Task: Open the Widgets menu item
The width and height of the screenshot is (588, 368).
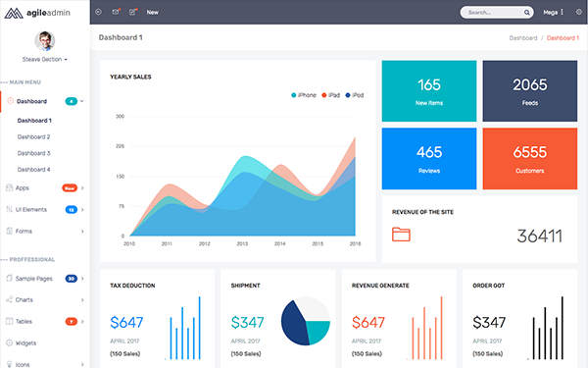Action: click(x=25, y=342)
